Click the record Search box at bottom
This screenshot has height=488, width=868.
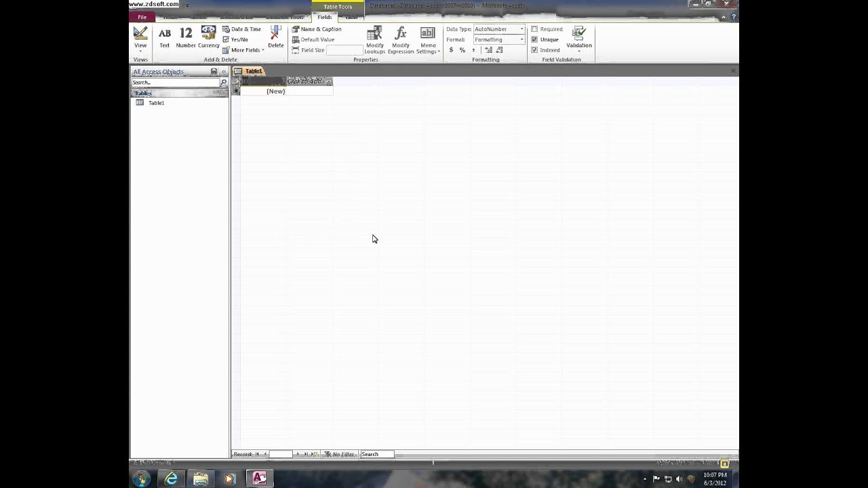coord(376,454)
